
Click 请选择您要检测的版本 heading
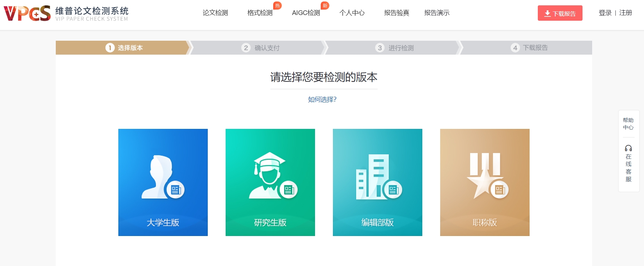coord(324,77)
